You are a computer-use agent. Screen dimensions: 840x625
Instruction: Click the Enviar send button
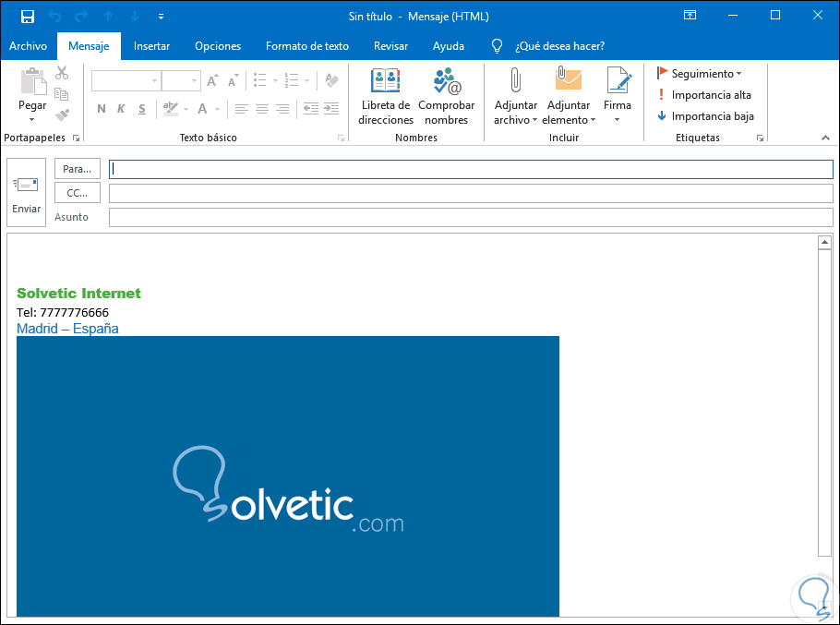26,193
